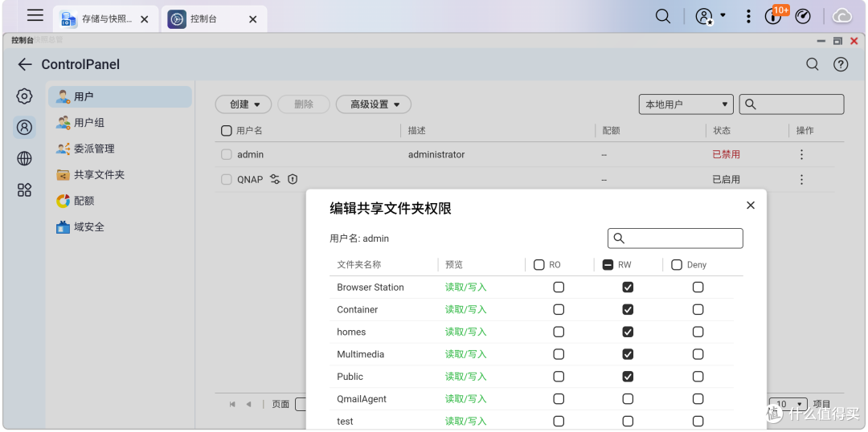Select the privilege user category icon
Image resolution: width=868 pixels, height=432 pixels.
point(24,127)
